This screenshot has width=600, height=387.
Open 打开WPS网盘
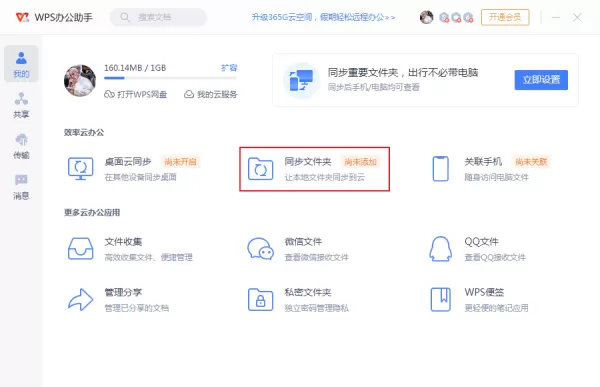tap(135, 94)
